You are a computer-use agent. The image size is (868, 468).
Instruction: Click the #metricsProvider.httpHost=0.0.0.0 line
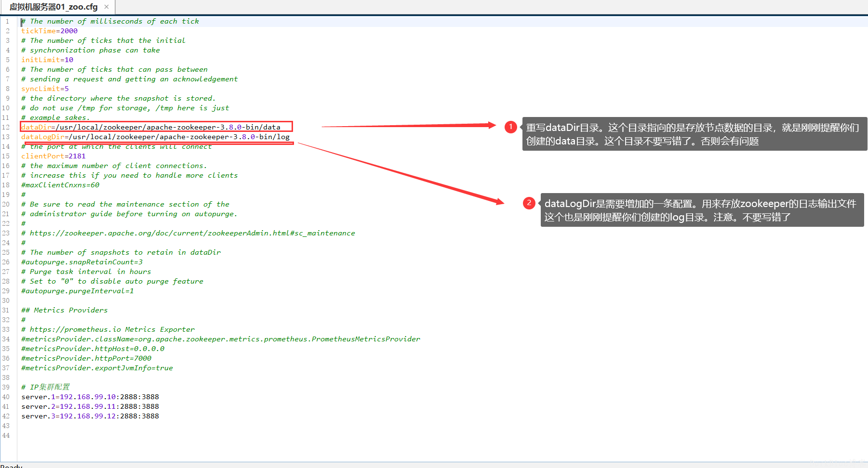click(x=93, y=349)
